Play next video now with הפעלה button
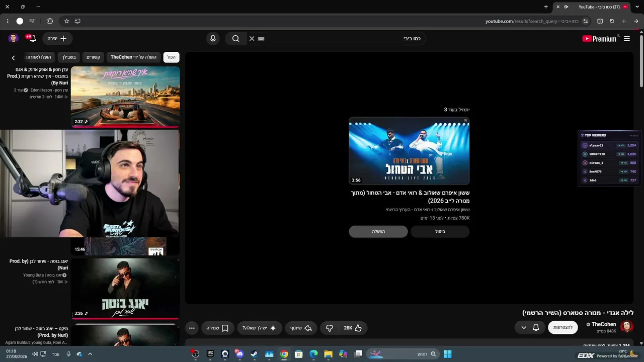 [378, 232]
